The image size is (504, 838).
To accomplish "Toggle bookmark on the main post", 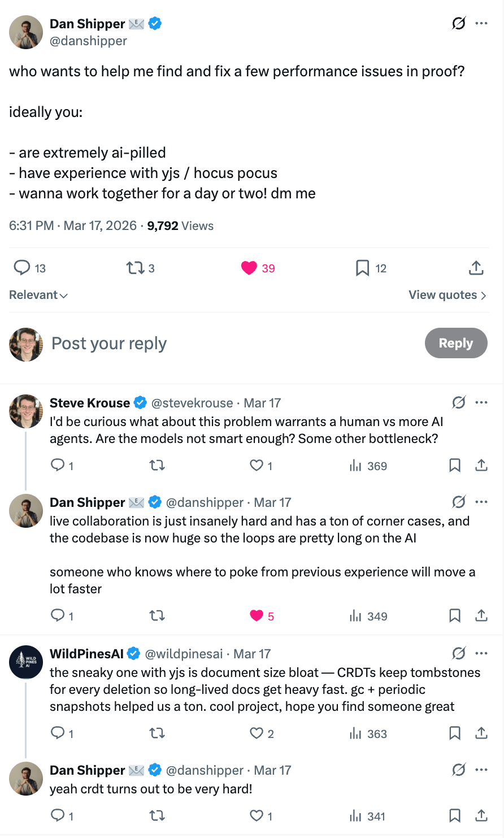I will pos(362,268).
